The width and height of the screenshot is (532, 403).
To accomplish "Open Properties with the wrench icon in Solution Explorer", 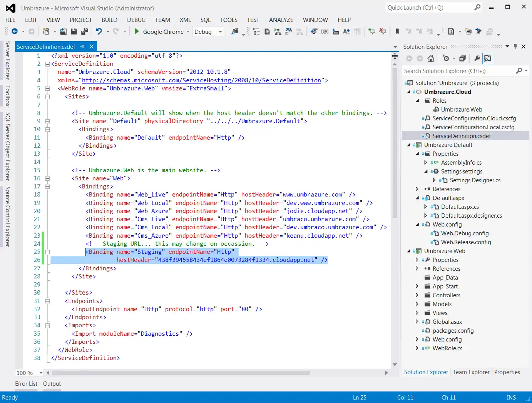I will [x=477, y=58].
